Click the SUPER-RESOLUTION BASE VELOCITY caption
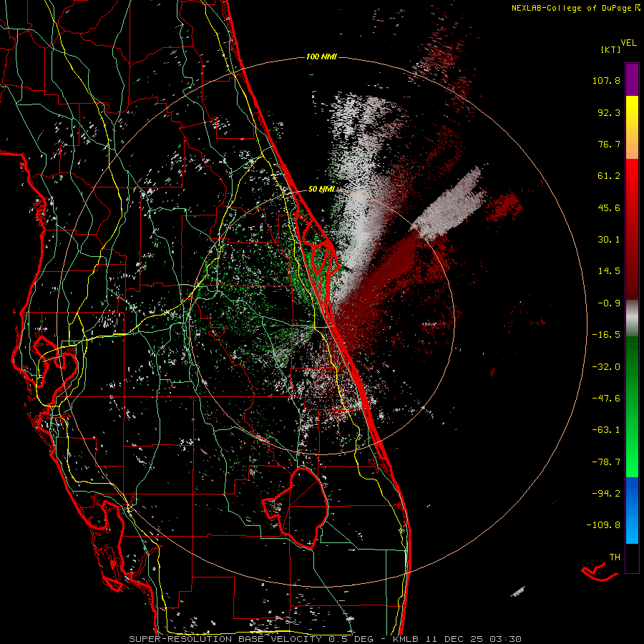This screenshot has width=644, height=644. pyautogui.click(x=225, y=639)
